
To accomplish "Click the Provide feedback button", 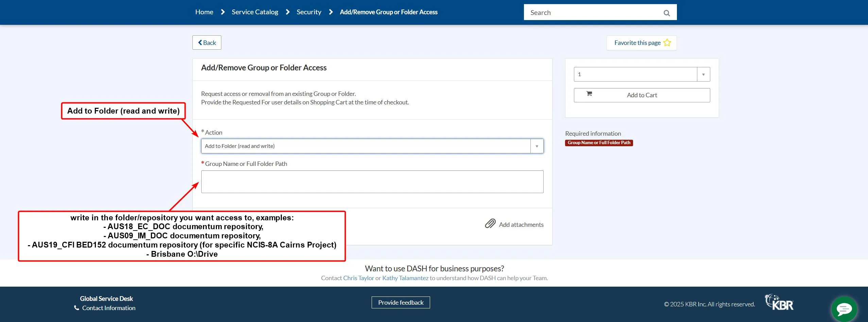I will (400, 302).
